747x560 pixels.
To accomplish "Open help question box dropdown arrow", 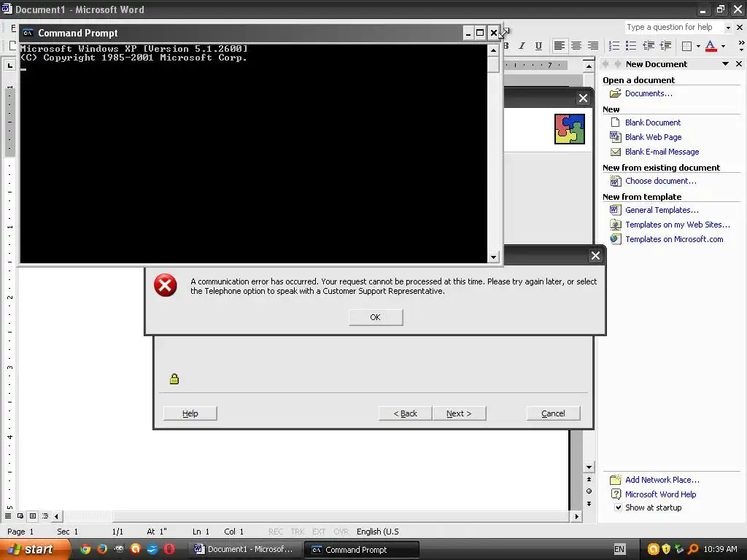I will (728, 28).
